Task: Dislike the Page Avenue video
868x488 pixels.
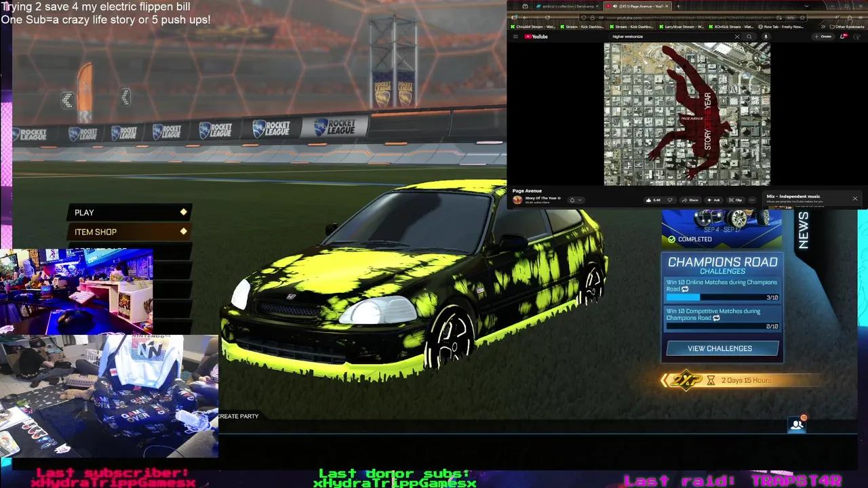Action: tap(670, 200)
